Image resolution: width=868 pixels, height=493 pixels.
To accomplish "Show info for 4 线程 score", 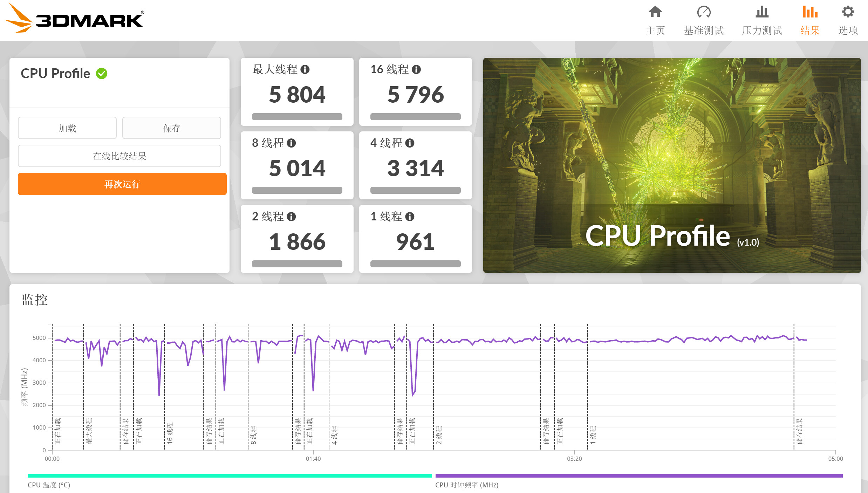I will [410, 143].
